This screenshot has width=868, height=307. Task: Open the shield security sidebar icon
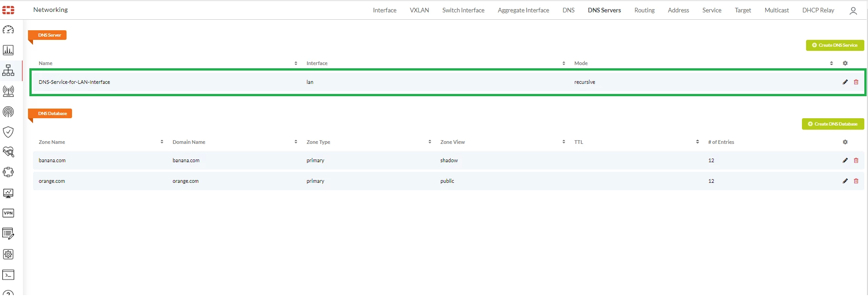point(8,132)
